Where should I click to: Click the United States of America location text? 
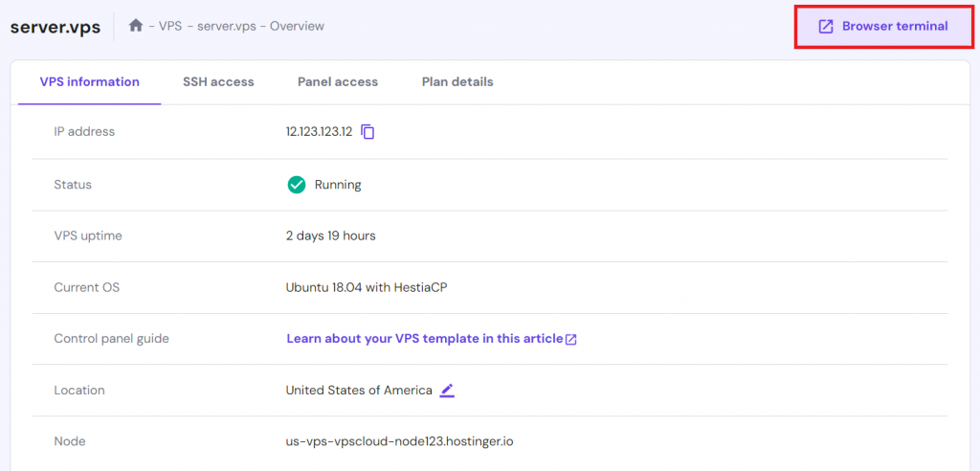pos(359,391)
